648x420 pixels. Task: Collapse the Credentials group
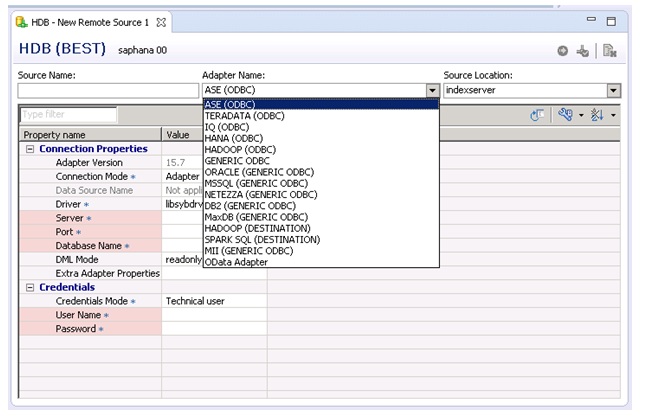[30, 288]
